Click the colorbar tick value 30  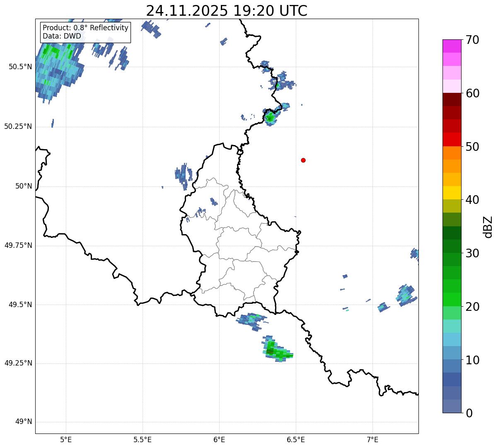[473, 253]
